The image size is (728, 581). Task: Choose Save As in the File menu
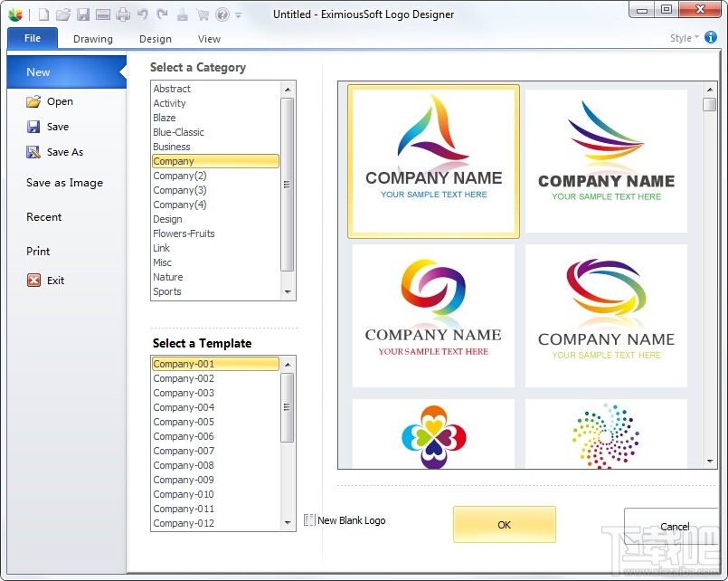pyautogui.click(x=55, y=152)
